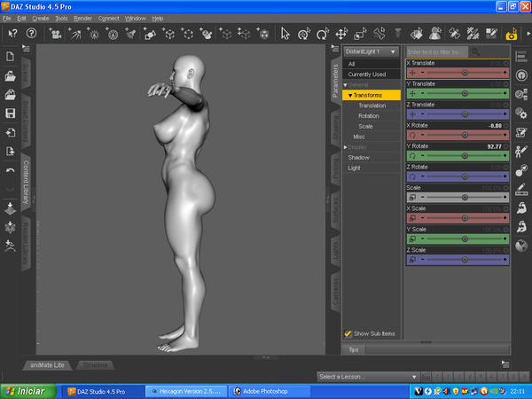Click the Open file folder icon
532x399 pixels.
click(x=10, y=75)
